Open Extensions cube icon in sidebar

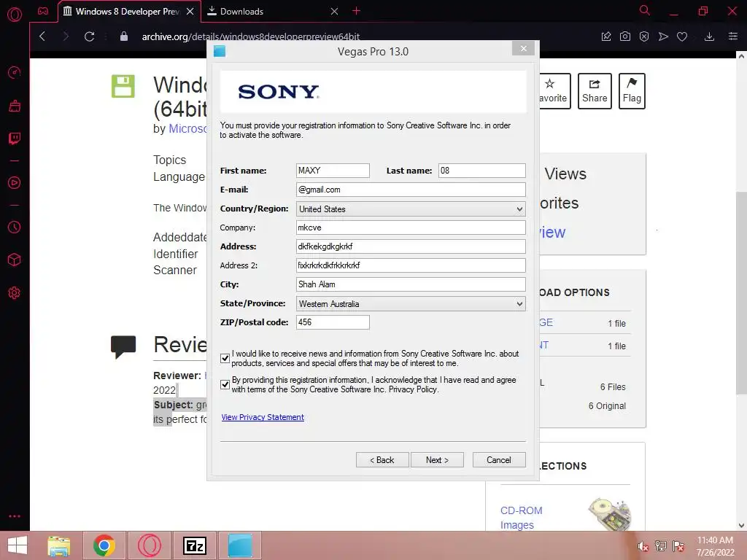click(x=15, y=260)
